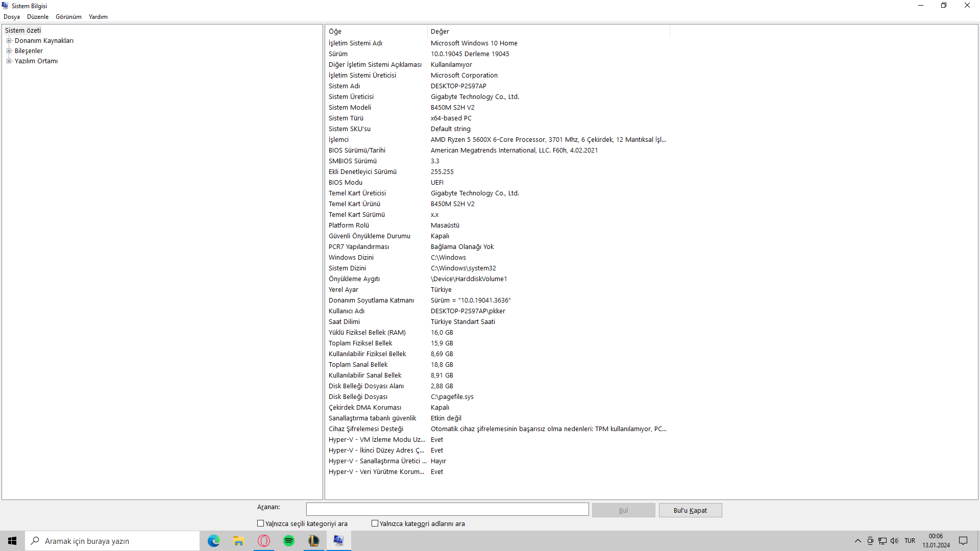Click the League of Legends taskbar icon
Viewport: 980px width, 551px height.
314,541
